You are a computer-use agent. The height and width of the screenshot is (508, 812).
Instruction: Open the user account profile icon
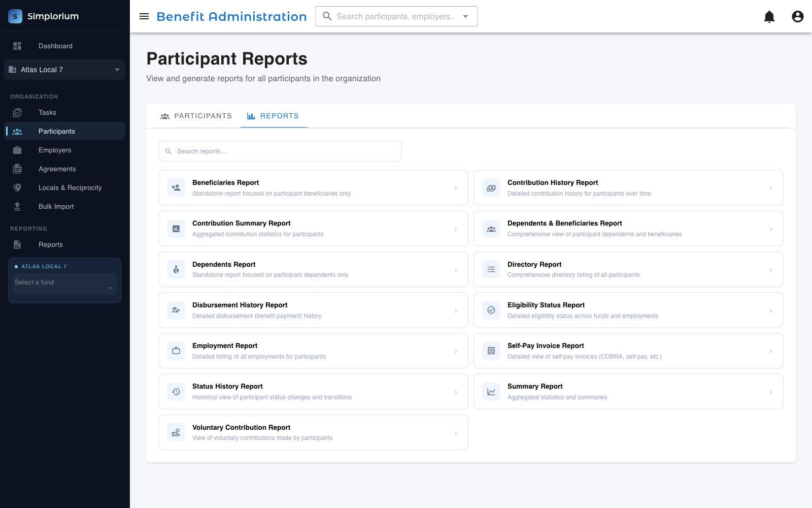click(x=798, y=17)
